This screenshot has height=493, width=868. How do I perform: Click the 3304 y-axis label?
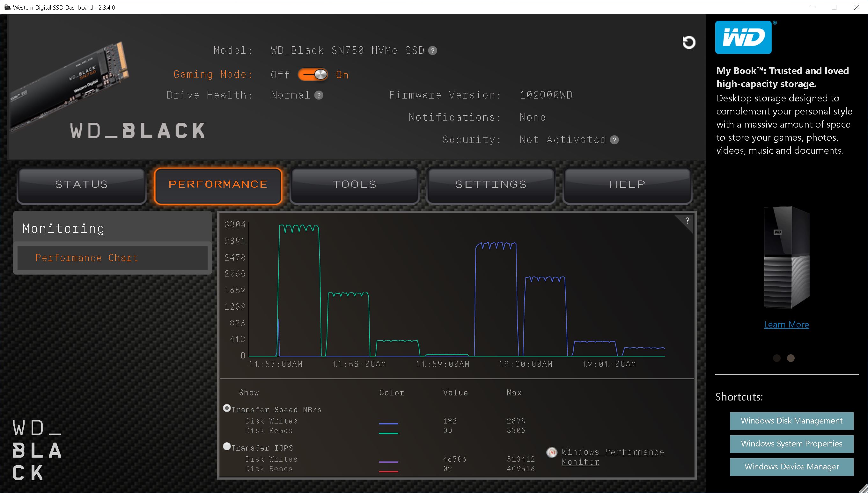pyautogui.click(x=235, y=224)
